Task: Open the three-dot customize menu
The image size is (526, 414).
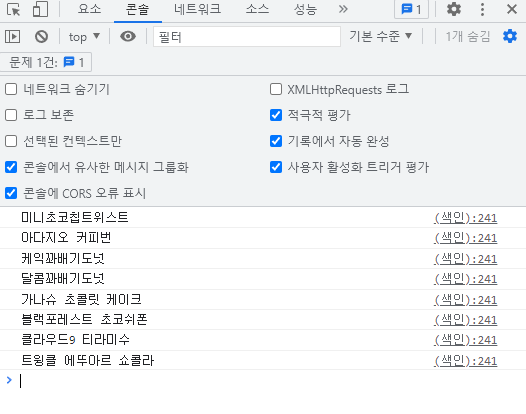Action: tap(482, 9)
